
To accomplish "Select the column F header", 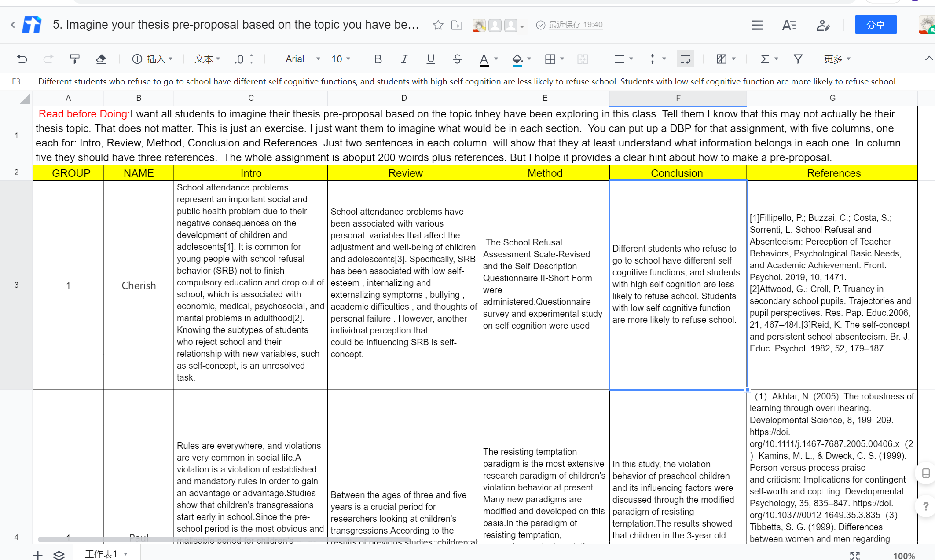I will click(x=678, y=98).
